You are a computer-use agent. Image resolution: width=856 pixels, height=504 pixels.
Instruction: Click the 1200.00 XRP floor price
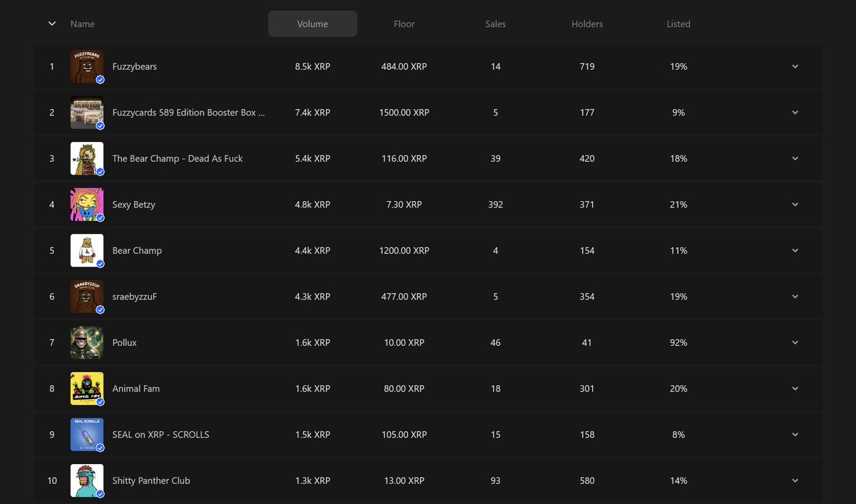(x=404, y=250)
